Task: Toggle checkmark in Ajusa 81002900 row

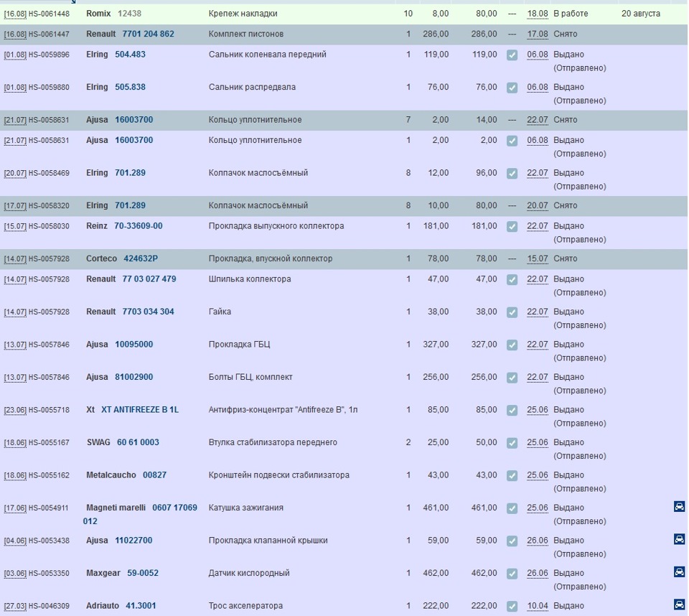Action: [x=512, y=377]
